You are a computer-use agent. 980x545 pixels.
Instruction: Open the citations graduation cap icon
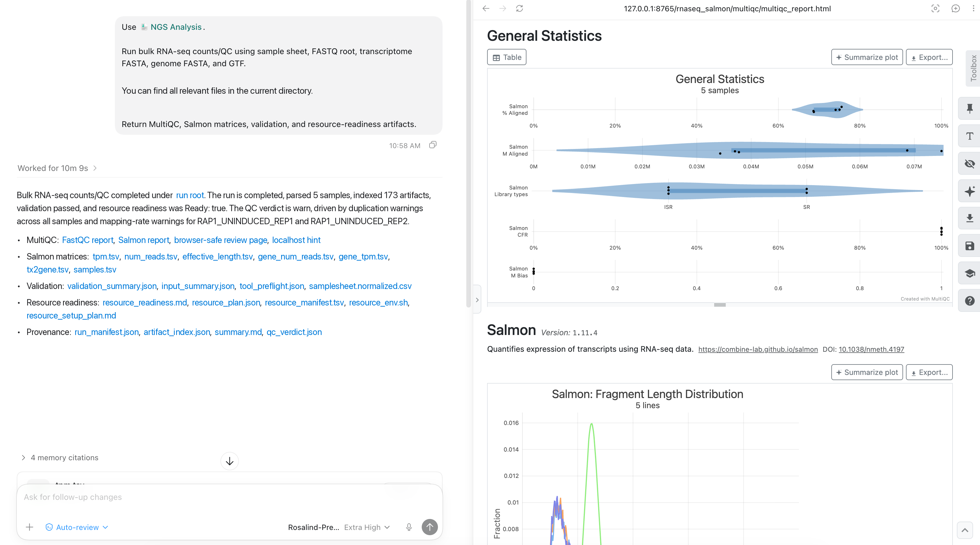[970, 273]
